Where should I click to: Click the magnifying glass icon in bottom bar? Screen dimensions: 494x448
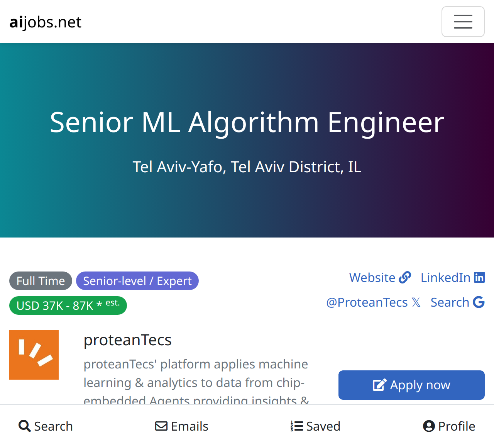[25, 426]
